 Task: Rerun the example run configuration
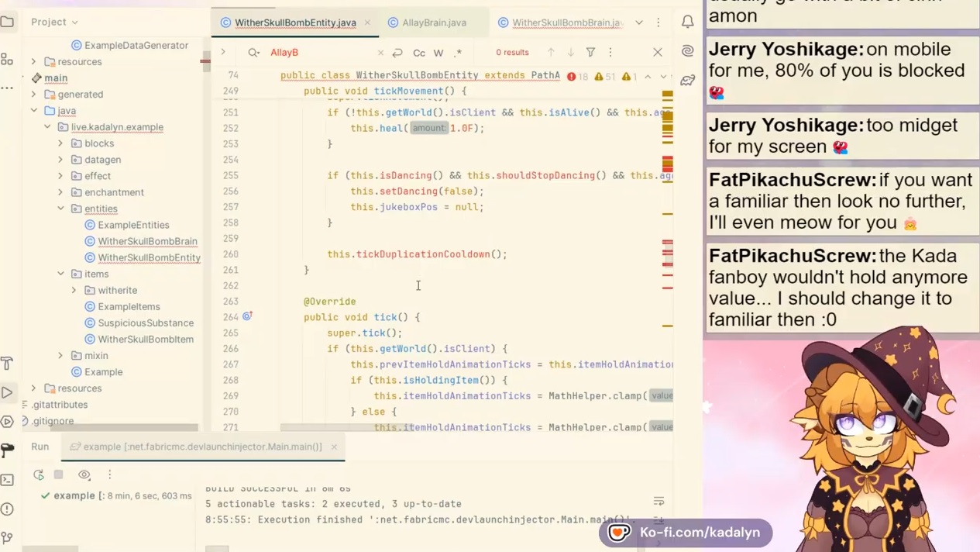click(x=38, y=474)
